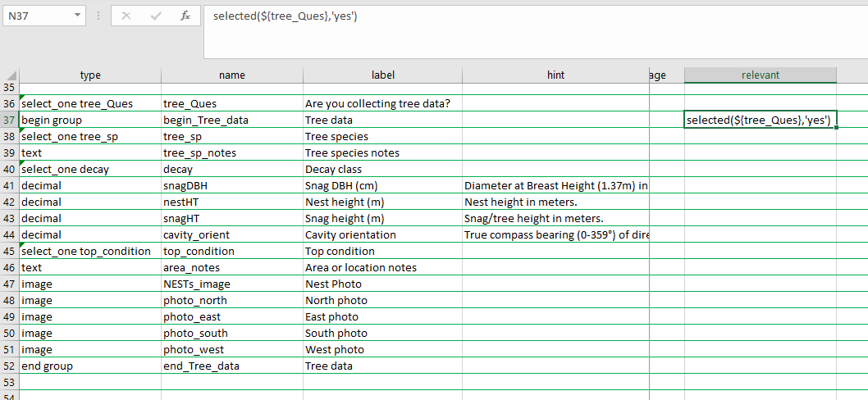Select the 'Nest Photo' label cell

click(x=382, y=284)
